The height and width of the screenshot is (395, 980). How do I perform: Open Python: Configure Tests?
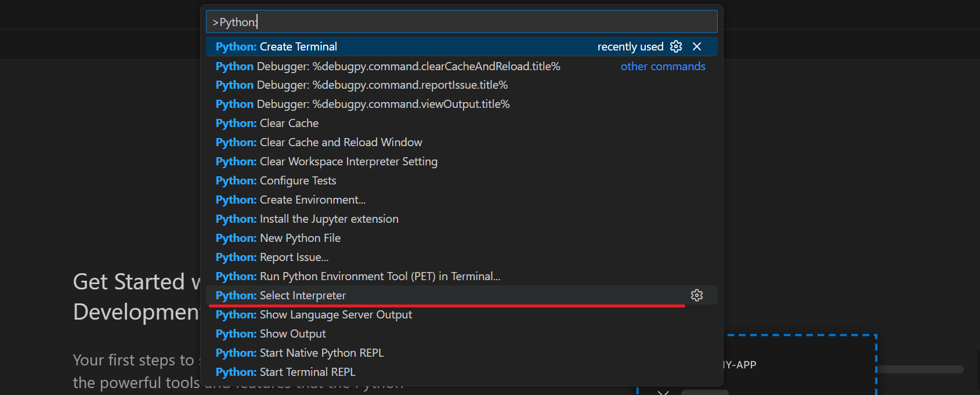[462, 180]
